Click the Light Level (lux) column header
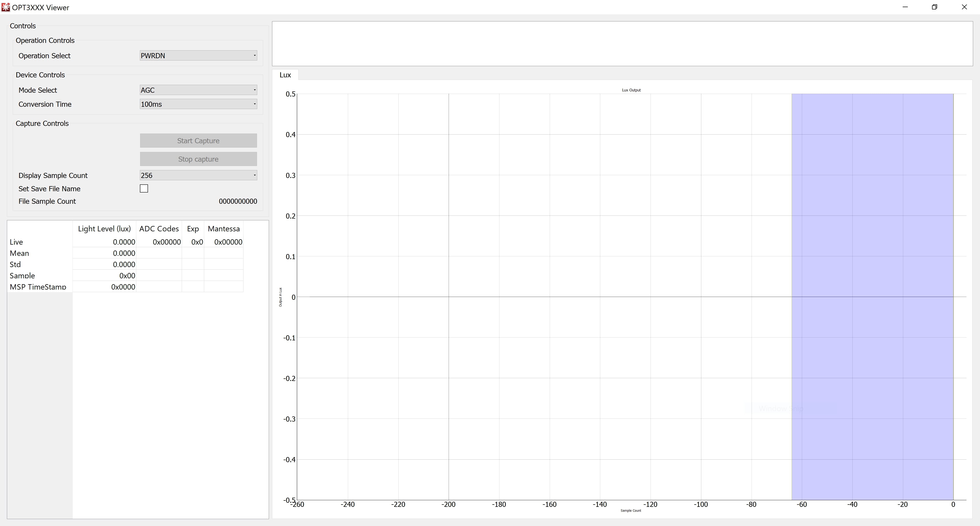The image size is (980, 526). (104, 229)
